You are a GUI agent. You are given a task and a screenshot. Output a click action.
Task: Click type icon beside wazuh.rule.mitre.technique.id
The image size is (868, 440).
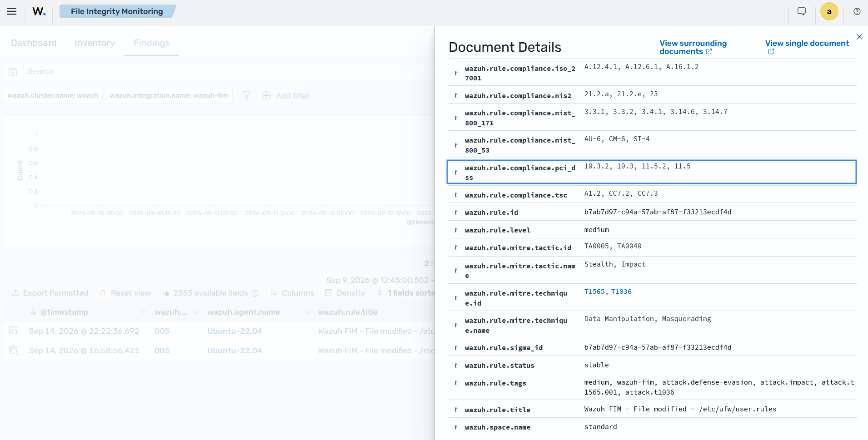[x=455, y=298]
